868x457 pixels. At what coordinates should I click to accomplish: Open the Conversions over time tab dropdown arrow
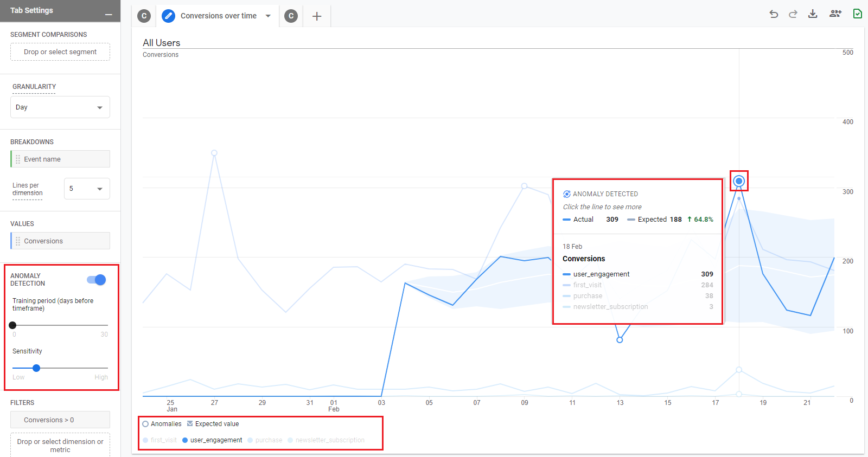tap(268, 16)
